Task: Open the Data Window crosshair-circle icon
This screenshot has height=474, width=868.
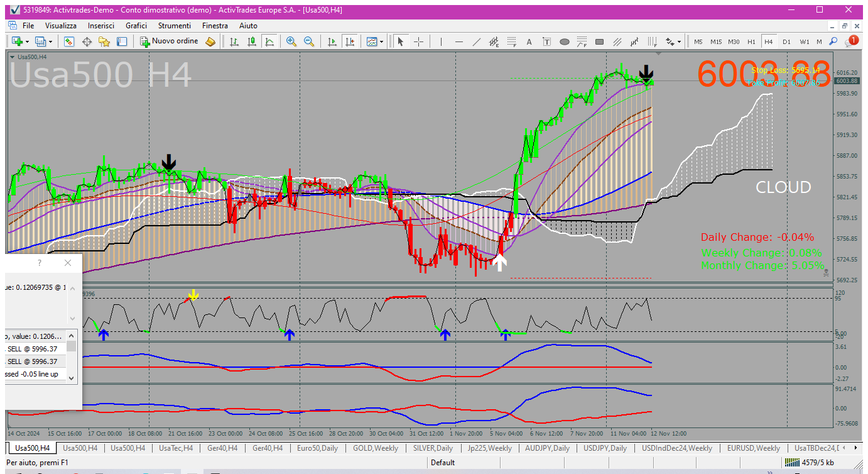Action: coord(87,41)
